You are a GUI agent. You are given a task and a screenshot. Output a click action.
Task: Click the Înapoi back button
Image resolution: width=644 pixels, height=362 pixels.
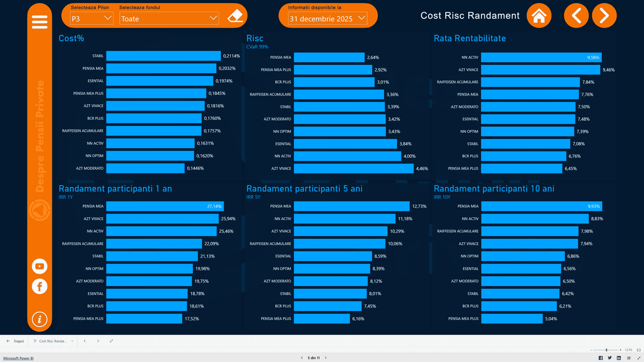click(x=15, y=341)
